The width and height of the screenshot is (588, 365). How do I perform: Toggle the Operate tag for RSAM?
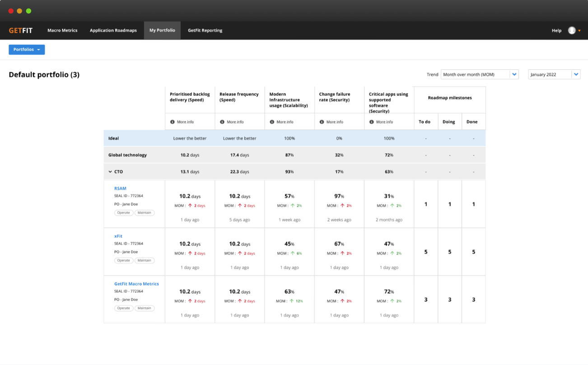coord(124,213)
